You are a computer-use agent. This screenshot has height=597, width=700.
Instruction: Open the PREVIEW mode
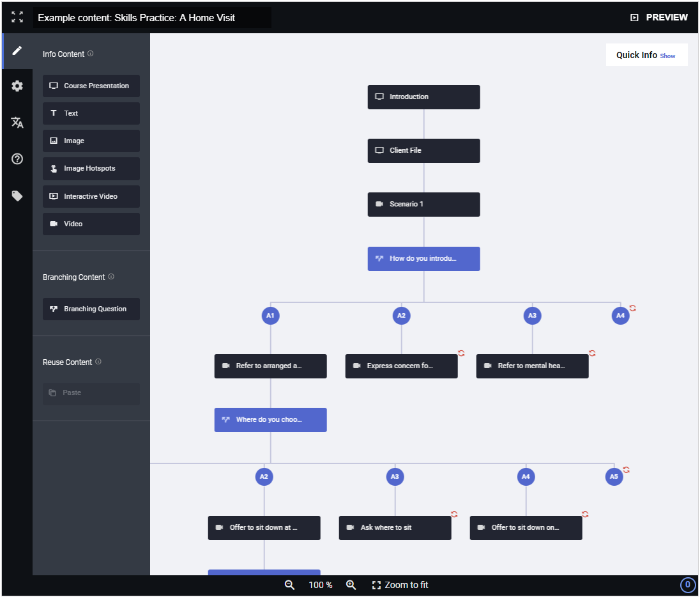point(658,17)
